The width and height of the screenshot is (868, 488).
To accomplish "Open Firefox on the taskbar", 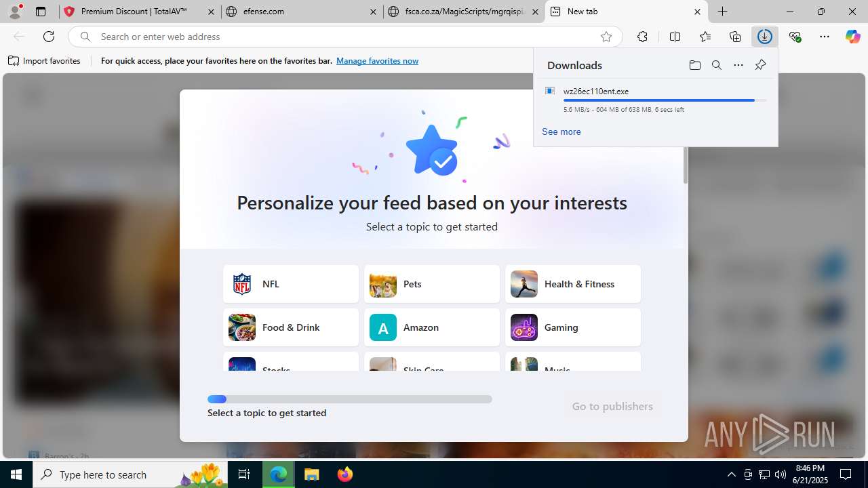I will 344,474.
